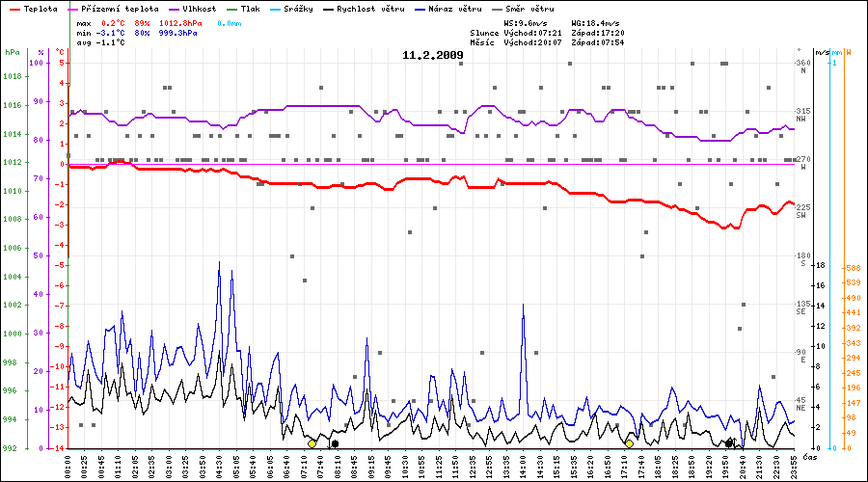Click the black moonrise marker near 20:07
Image resolution: width=868 pixels, height=482 pixels.
coord(729,443)
